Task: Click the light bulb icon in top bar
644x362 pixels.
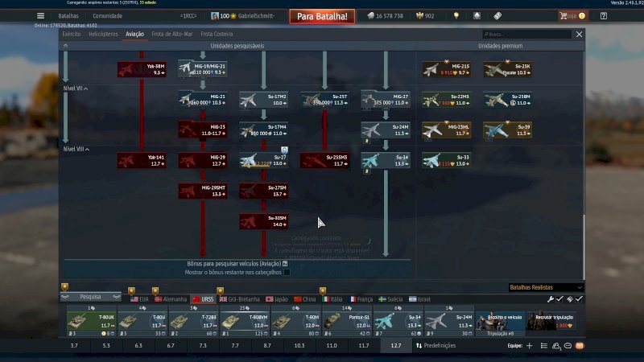Action: tap(456, 16)
